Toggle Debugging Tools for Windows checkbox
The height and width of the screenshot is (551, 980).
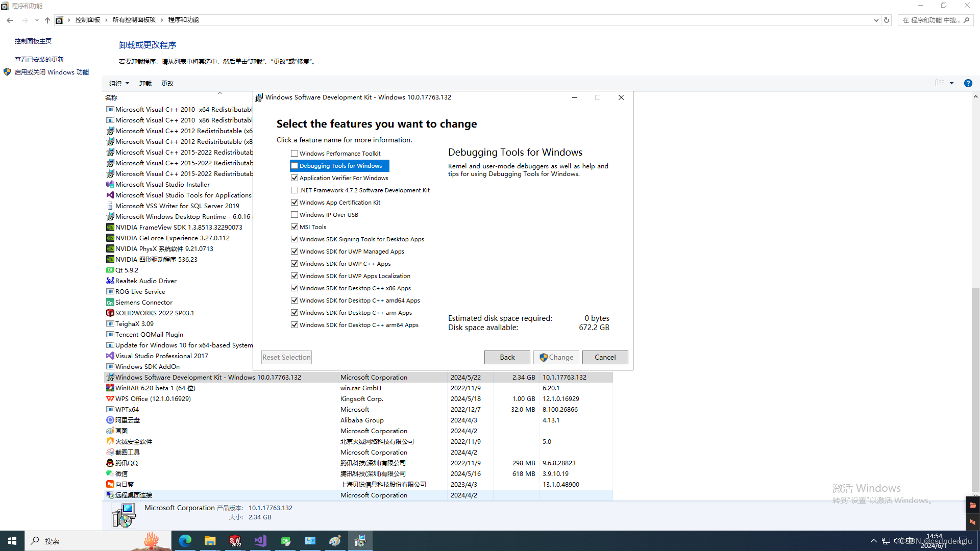click(295, 166)
